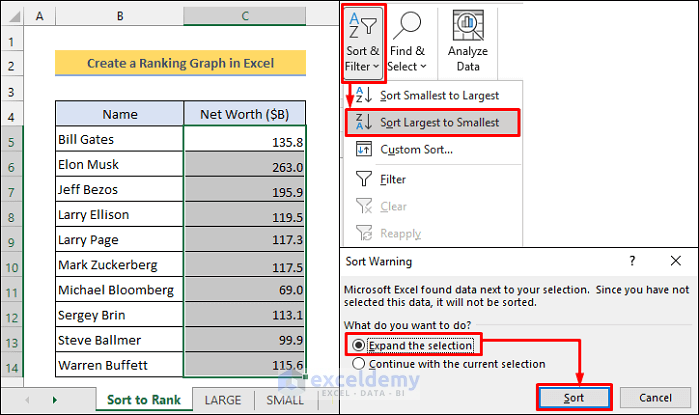Click the 263.0 net worth cell
Screen dimensions: 699x415
(245, 164)
